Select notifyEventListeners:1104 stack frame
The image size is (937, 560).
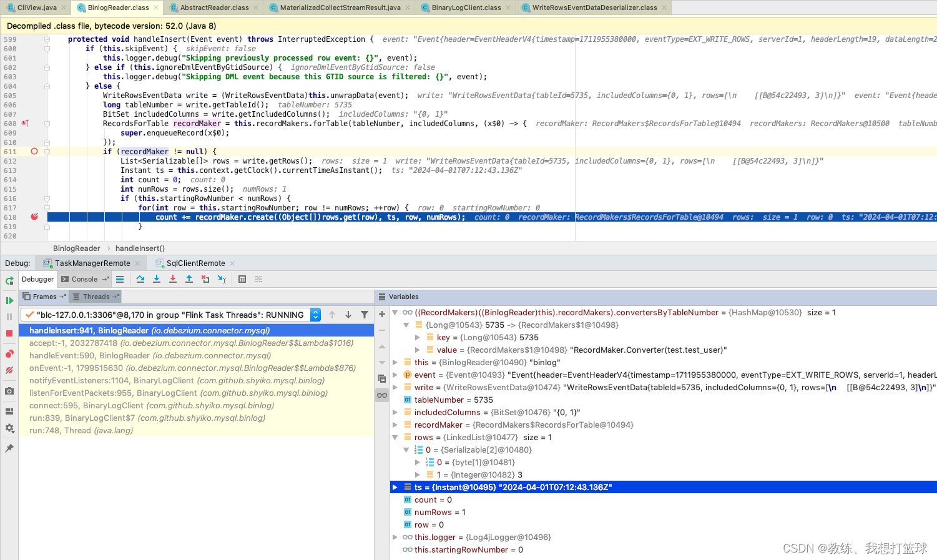click(x=197, y=380)
